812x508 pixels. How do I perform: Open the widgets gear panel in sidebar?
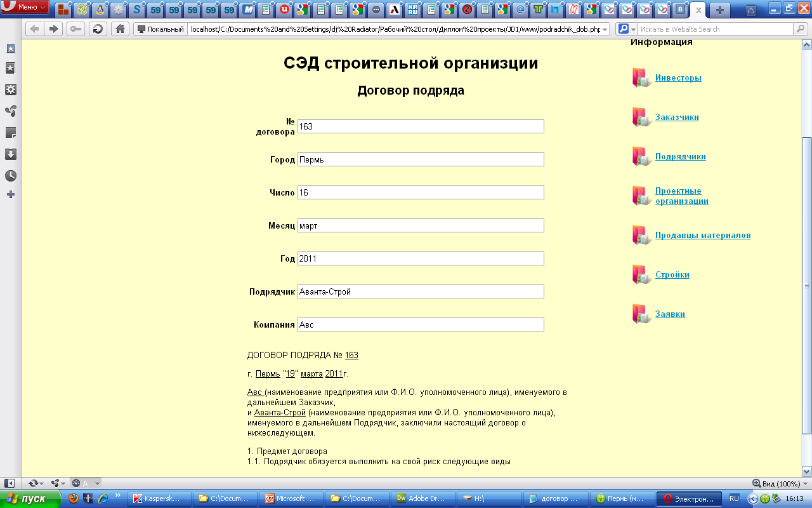(10, 90)
